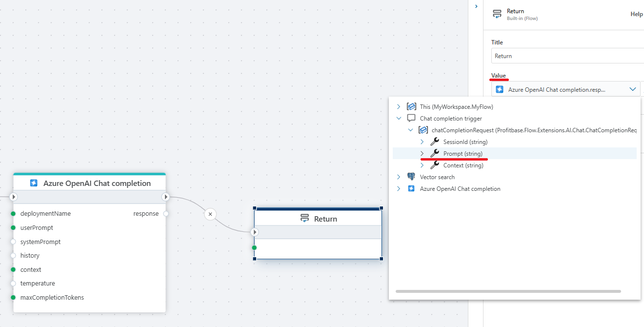Toggle the temperature input port
Image resolution: width=644 pixels, height=327 pixels.
(14, 284)
